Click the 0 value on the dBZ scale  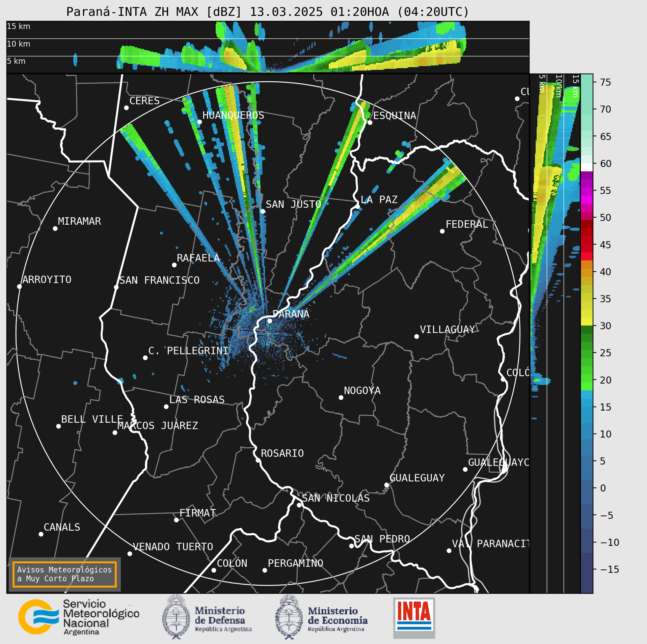(603, 488)
